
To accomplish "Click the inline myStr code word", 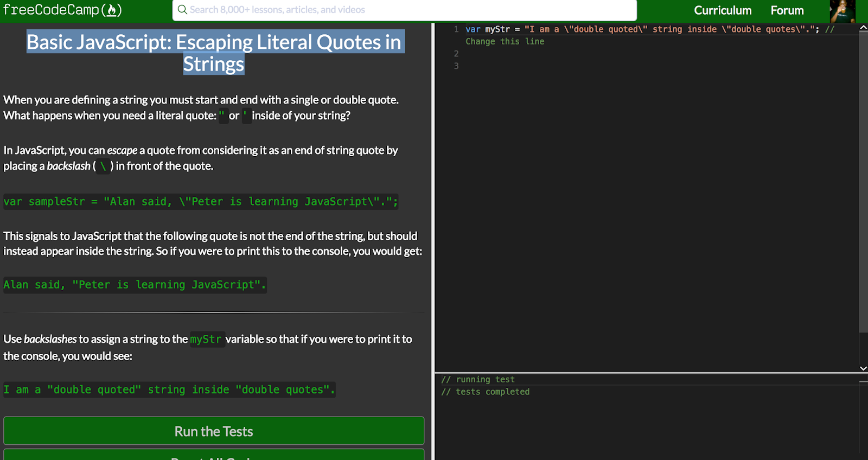I will (206, 340).
